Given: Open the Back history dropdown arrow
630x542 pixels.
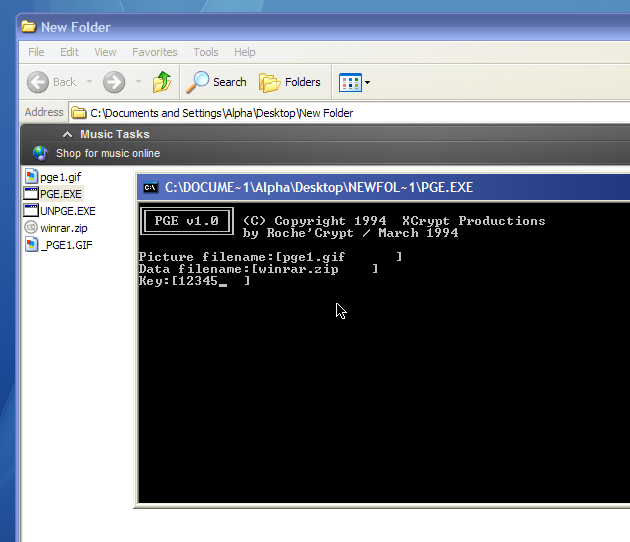Looking at the screenshot, I should click(89, 82).
